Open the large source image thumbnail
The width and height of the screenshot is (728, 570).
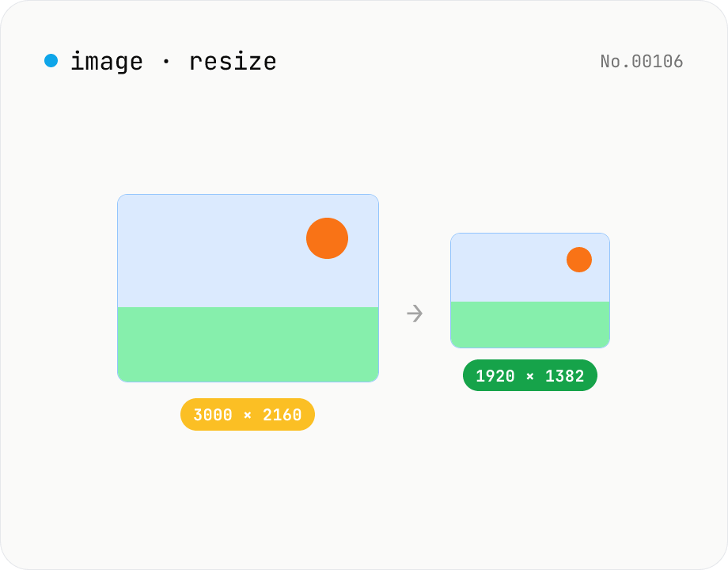point(248,288)
